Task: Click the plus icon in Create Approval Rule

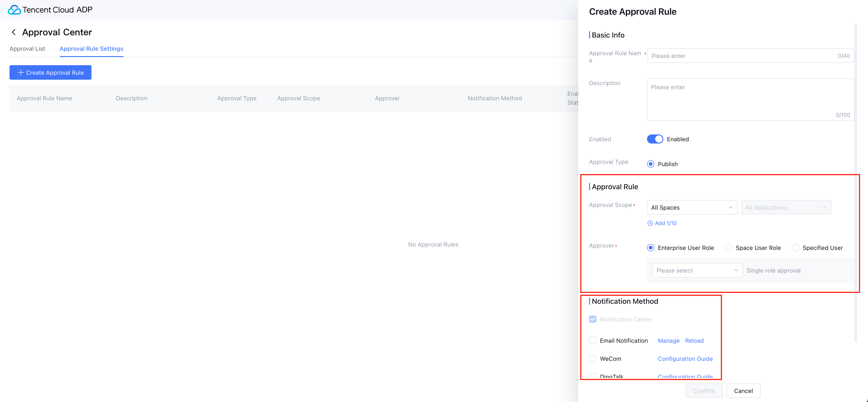Action: pyautogui.click(x=21, y=72)
